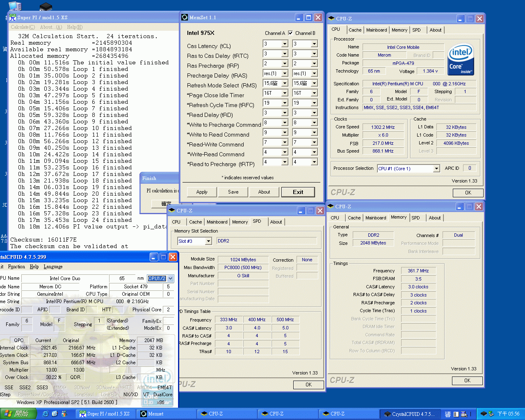Click the MSN butterfly Quick Launch icon

tap(64, 414)
